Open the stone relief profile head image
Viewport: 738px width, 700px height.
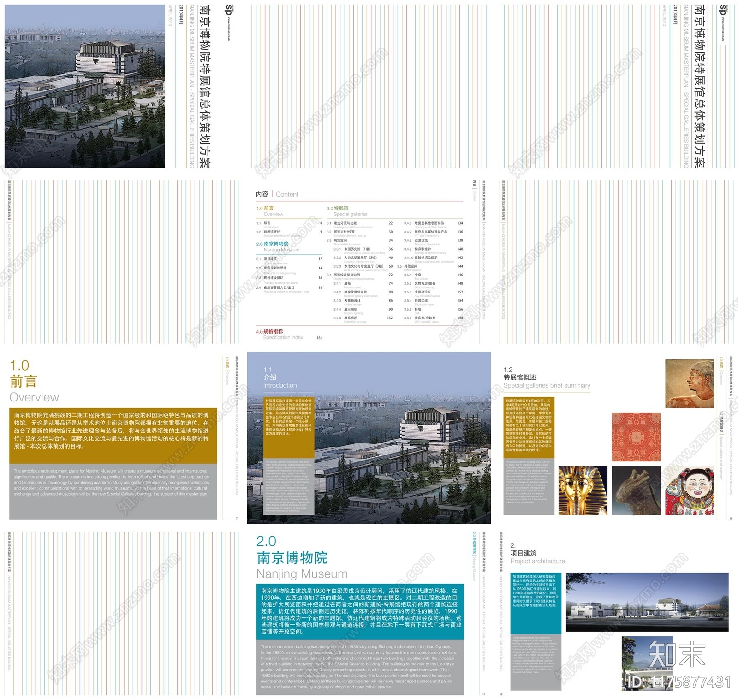(x=690, y=383)
